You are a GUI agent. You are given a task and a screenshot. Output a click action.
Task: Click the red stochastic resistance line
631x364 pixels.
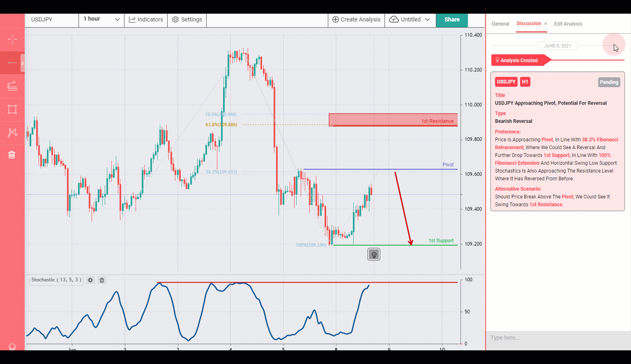pyautogui.click(x=307, y=282)
